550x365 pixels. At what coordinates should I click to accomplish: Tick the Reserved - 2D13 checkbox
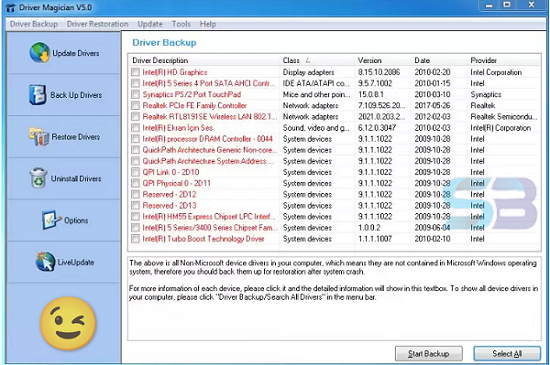click(135, 205)
